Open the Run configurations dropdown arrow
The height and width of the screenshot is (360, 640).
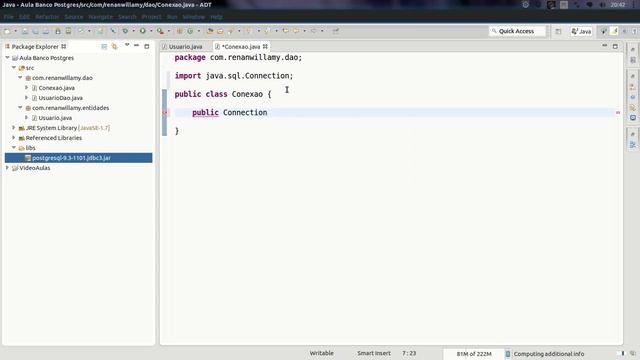pos(151,31)
